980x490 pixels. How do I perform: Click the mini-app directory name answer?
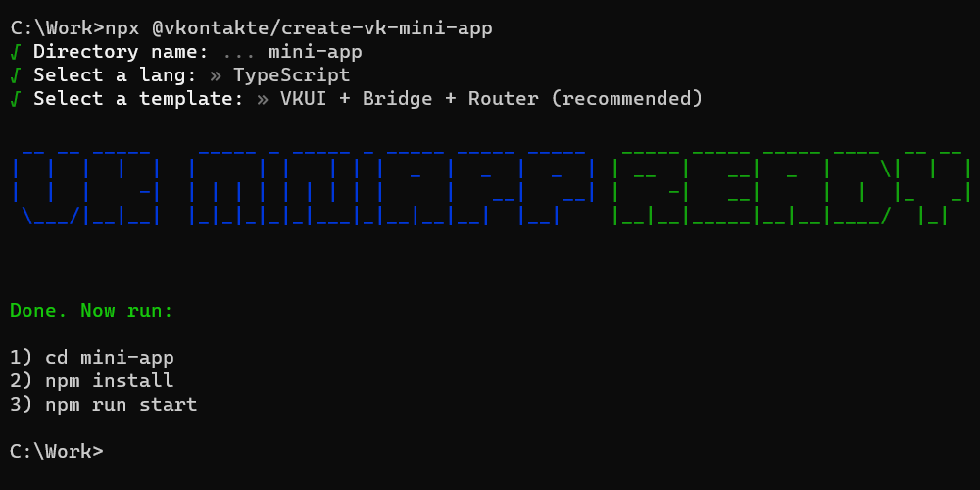tap(316, 53)
